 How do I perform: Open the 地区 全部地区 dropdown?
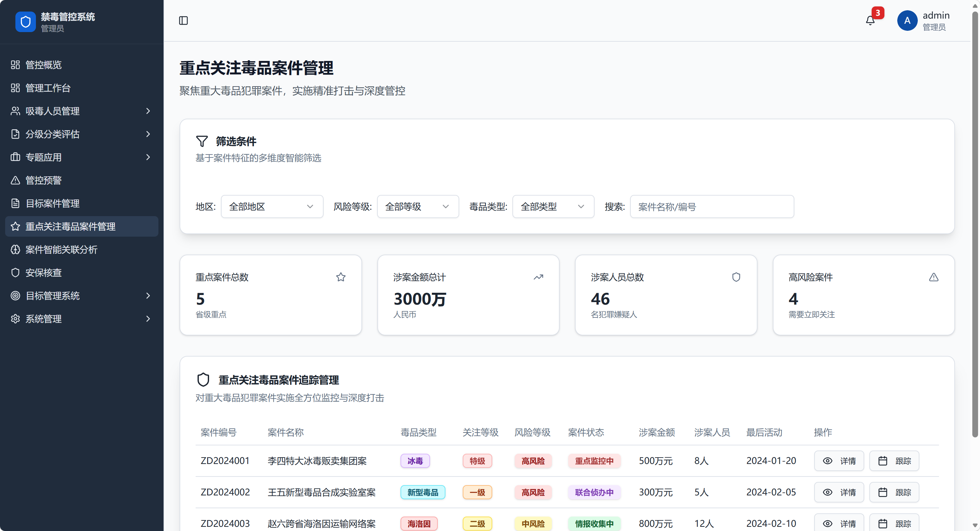point(272,206)
